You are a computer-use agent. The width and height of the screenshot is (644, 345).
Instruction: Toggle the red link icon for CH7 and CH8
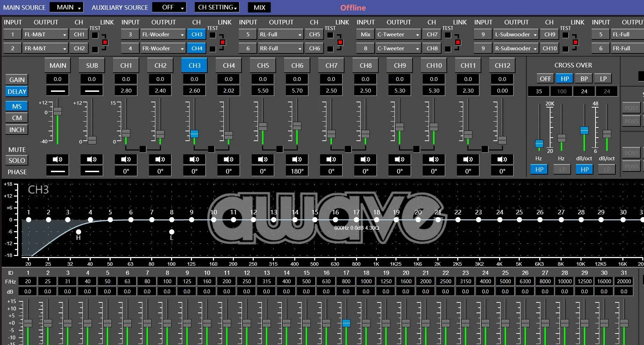[458, 42]
